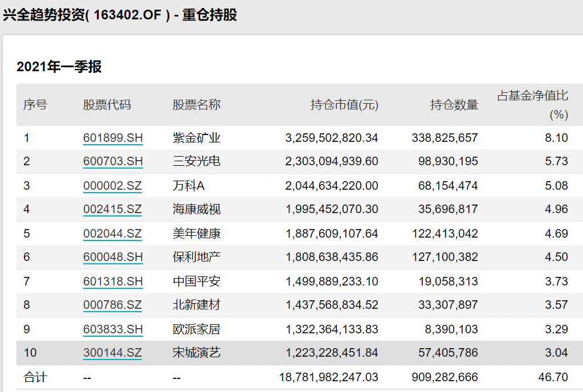
Task: Click holding quantity 19,058,313
Action: tap(448, 281)
